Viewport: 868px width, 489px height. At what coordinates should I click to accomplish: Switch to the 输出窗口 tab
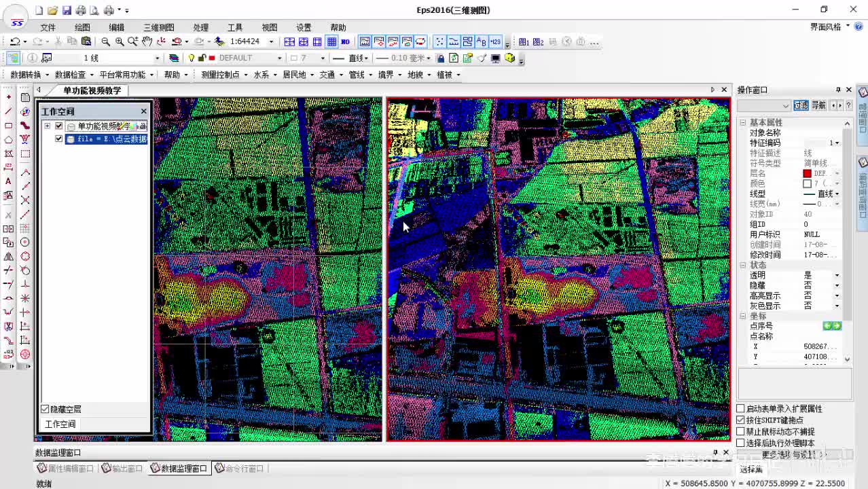pyautogui.click(x=123, y=469)
